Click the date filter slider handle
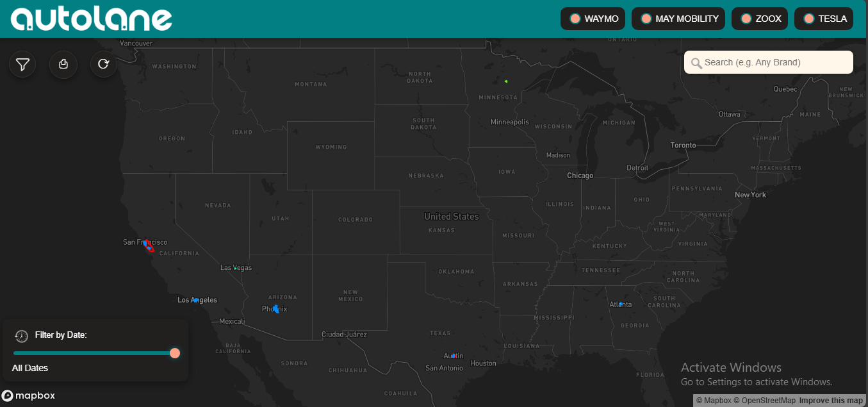The height and width of the screenshot is (407, 868). pos(175,353)
